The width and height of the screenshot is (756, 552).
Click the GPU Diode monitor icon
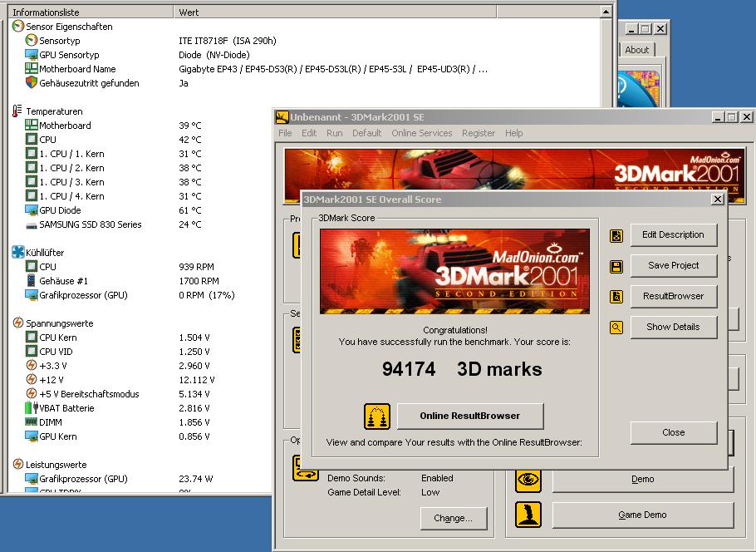pos(32,209)
